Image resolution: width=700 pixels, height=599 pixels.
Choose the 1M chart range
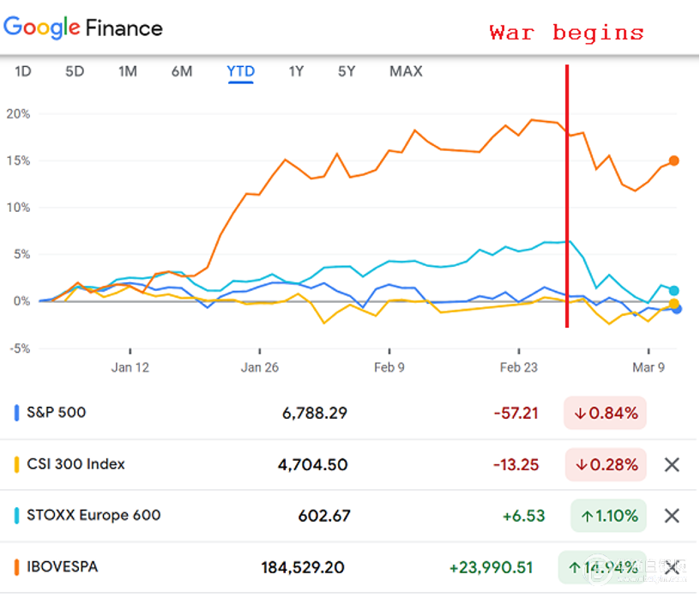(x=128, y=71)
